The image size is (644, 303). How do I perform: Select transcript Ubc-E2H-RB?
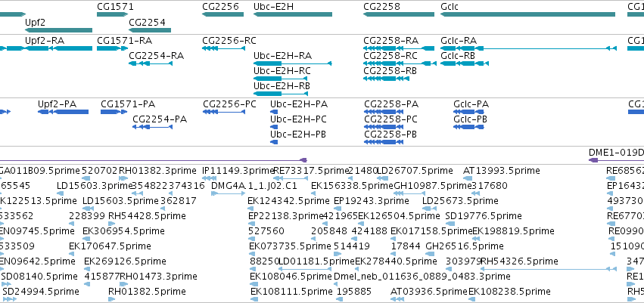point(282,86)
